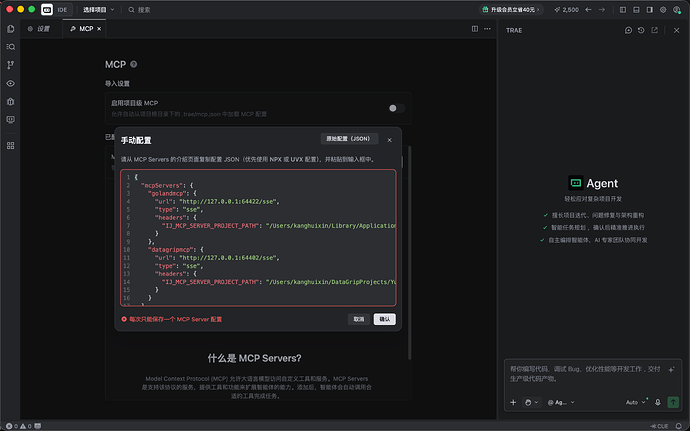The height and width of the screenshot is (431, 690).
Task: Click inside the JSON configuration editor
Action: (x=258, y=238)
